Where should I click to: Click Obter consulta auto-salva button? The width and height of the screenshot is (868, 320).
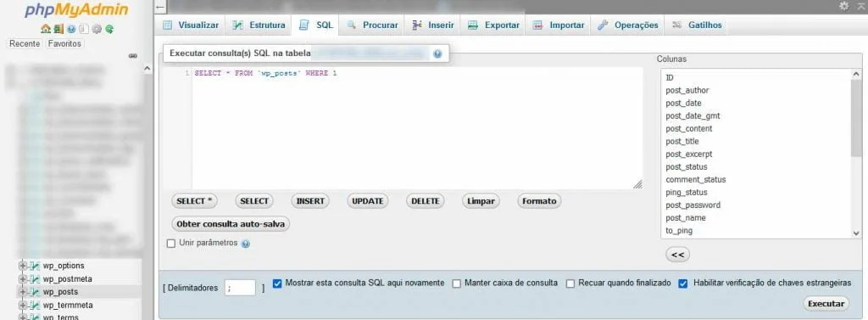coord(231,224)
